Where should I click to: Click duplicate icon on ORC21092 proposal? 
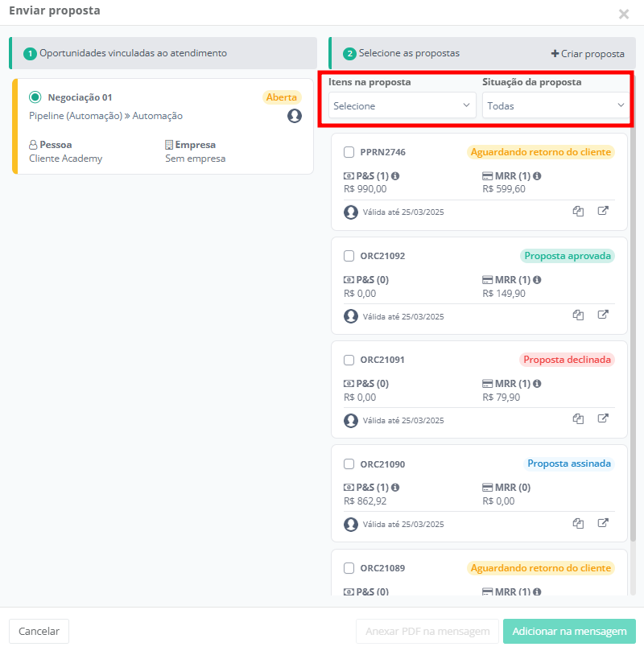point(578,315)
